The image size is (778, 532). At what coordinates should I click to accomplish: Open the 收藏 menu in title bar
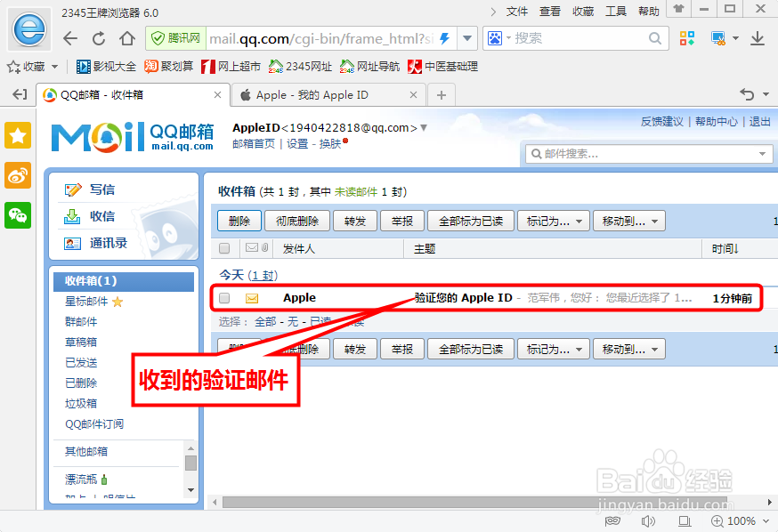(583, 12)
